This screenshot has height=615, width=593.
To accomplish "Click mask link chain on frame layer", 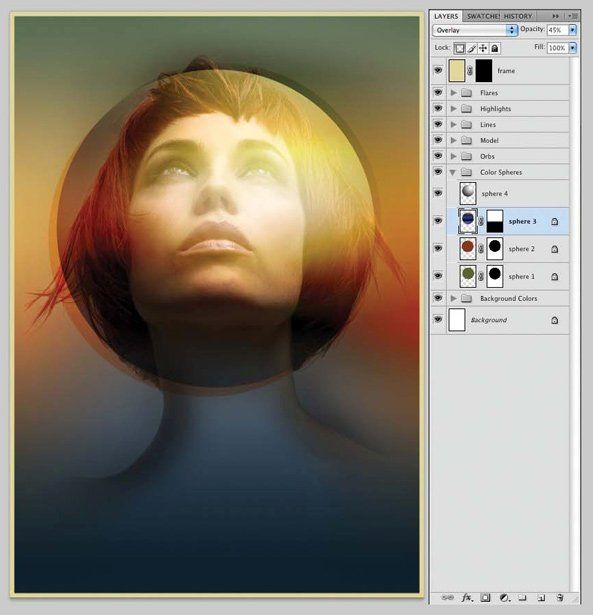I will [470, 71].
